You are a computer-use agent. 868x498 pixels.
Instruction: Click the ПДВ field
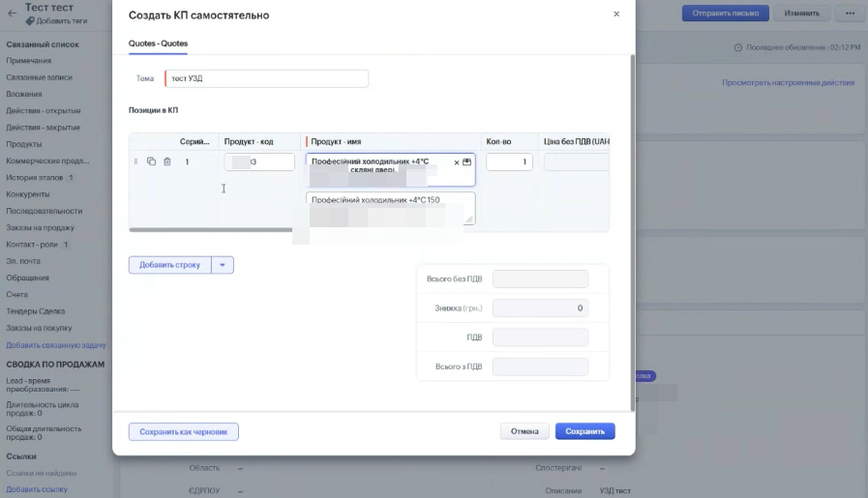pos(540,337)
